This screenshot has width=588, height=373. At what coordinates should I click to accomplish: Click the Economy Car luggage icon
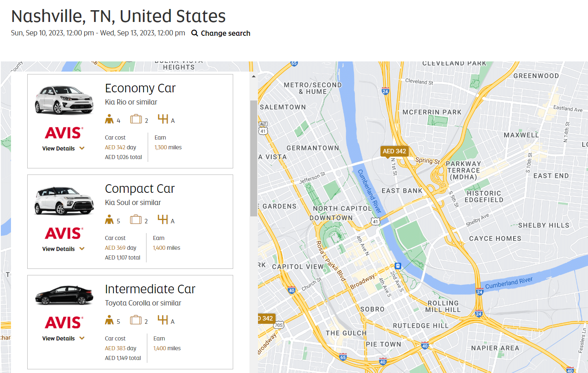(136, 119)
